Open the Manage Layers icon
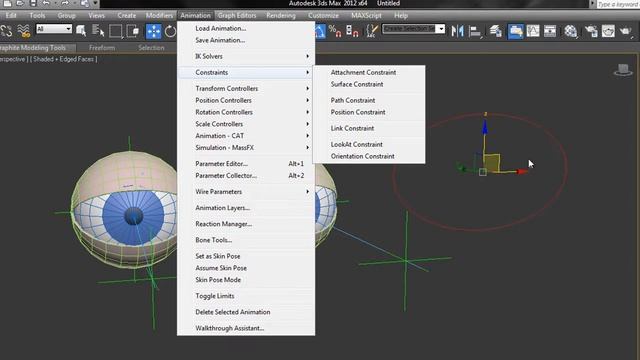Screen dimensions: 640x360 (496, 31)
